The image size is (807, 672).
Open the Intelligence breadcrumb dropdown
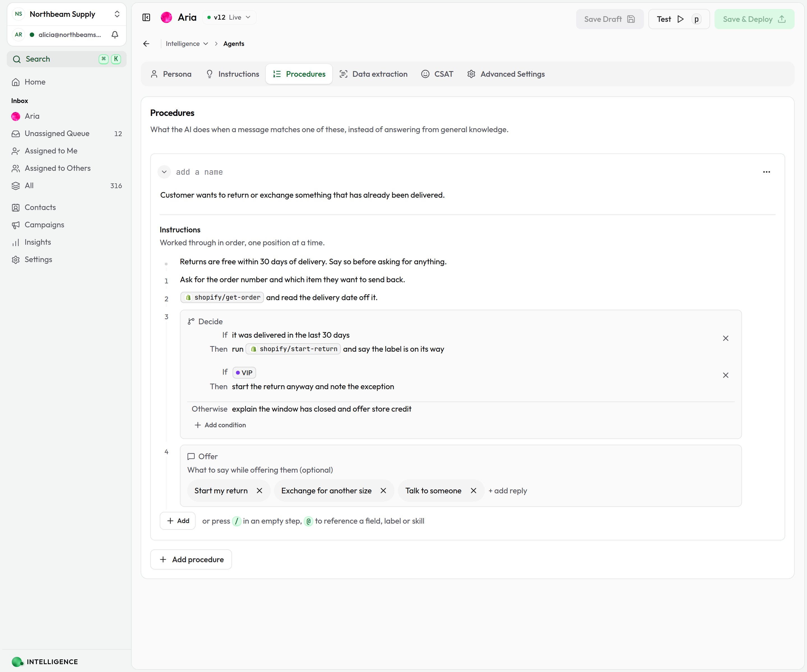pos(187,44)
